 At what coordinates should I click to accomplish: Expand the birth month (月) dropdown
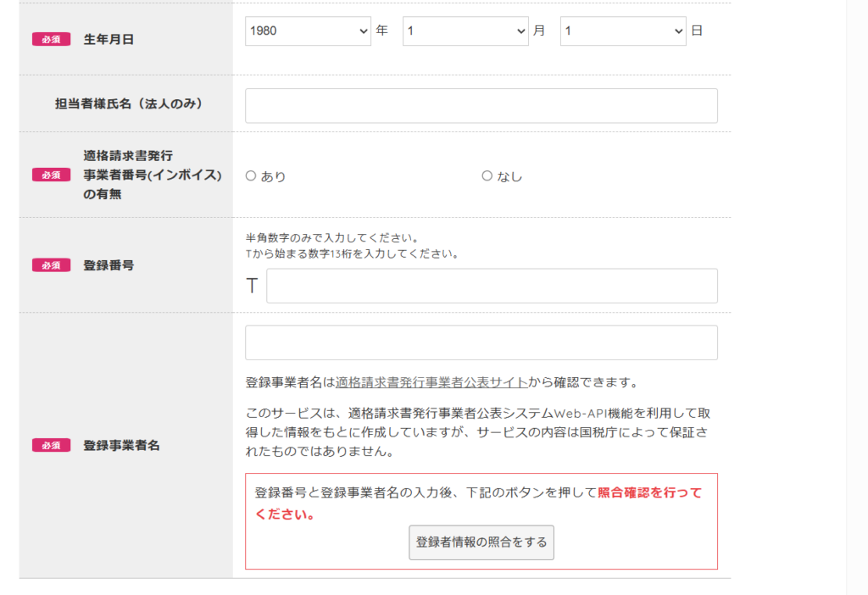pyautogui.click(x=465, y=31)
